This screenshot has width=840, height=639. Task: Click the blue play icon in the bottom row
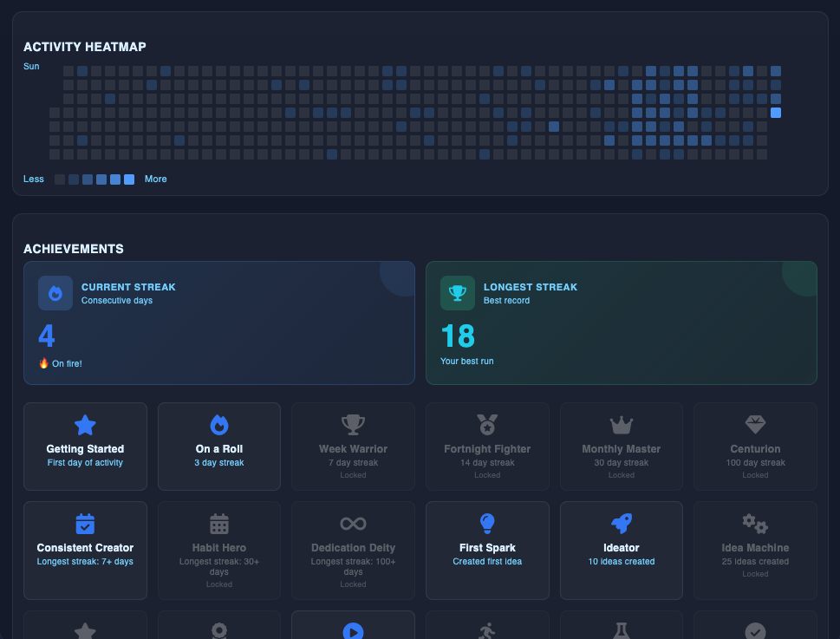[x=352, y=630]
